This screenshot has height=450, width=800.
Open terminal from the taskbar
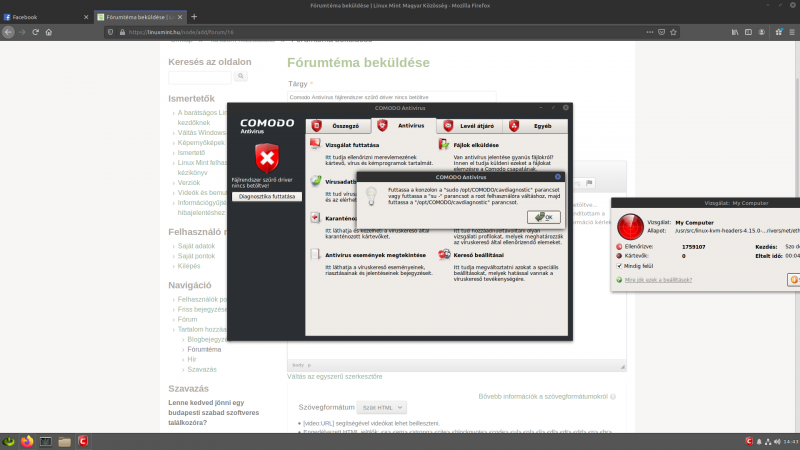[45, 441]
